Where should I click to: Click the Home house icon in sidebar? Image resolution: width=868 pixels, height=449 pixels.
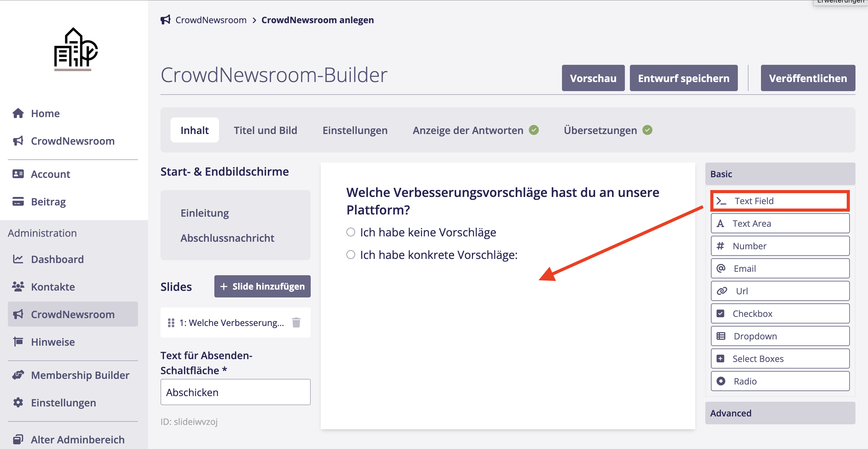pyautogui.click(x=18, y=113)
